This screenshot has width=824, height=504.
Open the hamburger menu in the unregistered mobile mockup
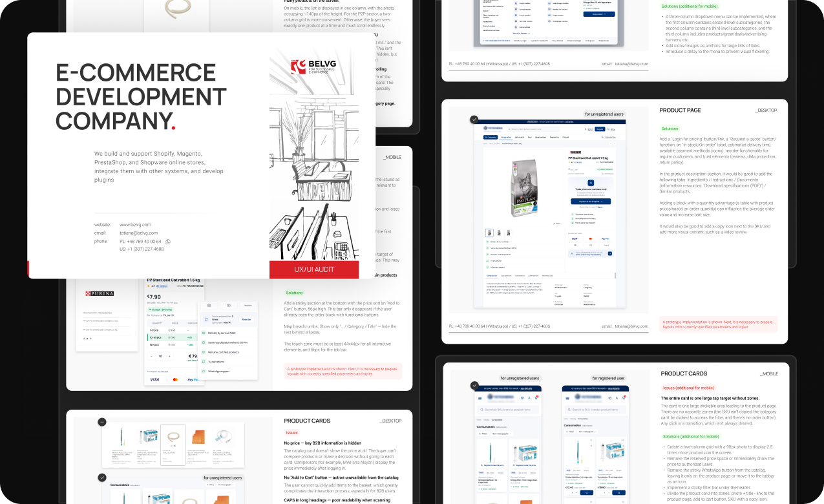480,398
